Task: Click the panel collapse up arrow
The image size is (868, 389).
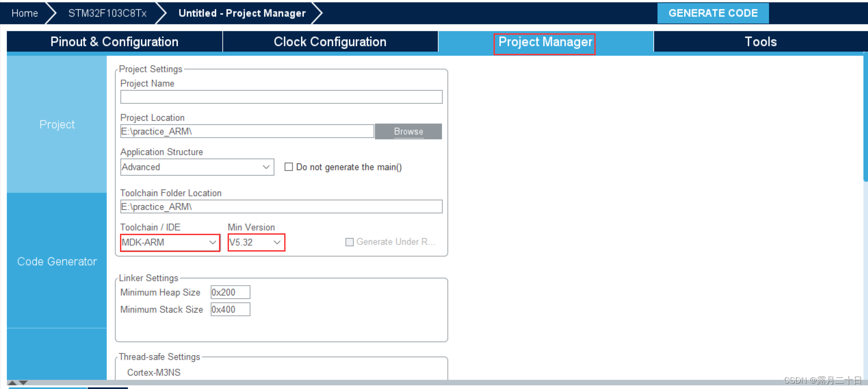Action: (13, 383)
